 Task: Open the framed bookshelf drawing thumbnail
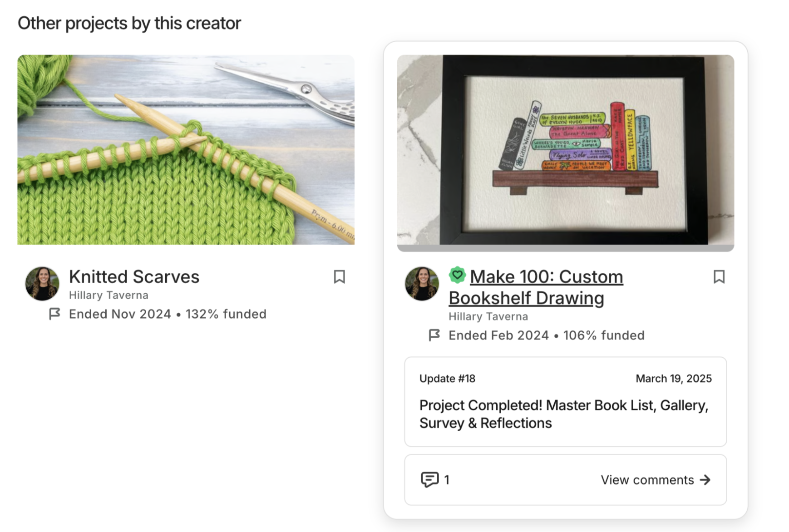[565, 153]
